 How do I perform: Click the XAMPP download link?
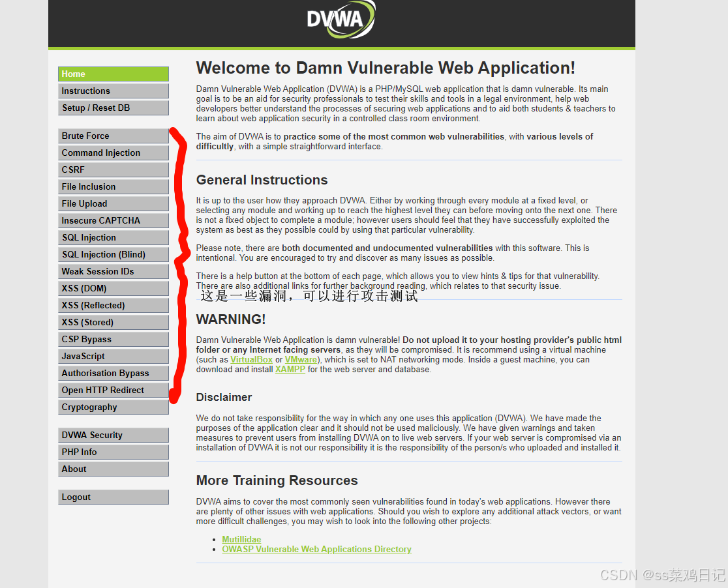[x=290, y=369]
